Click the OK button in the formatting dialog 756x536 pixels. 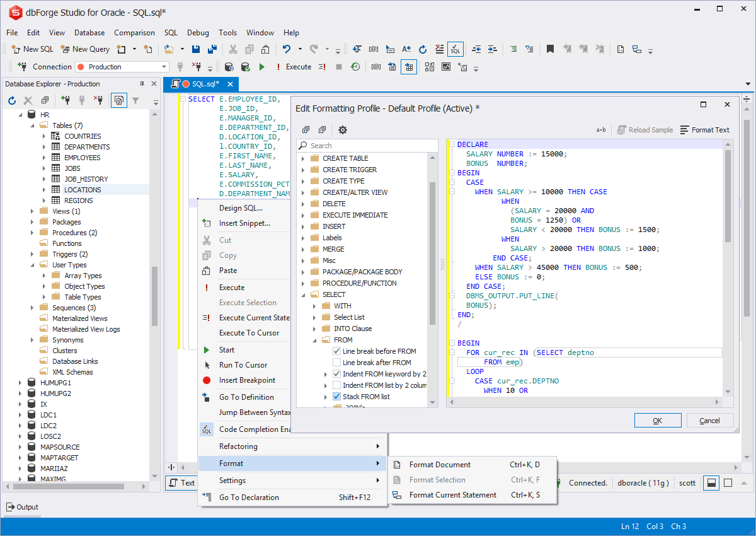[657, 420]
